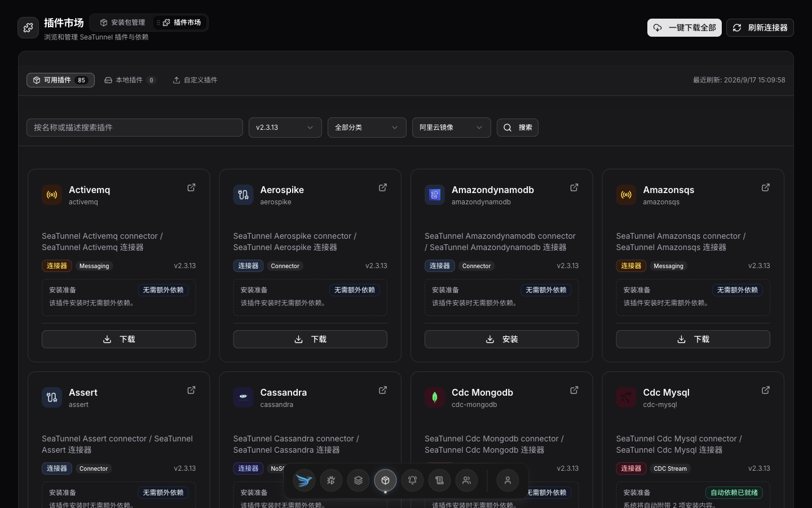Open the 阿里云镜像 mirror dropdown
The image size is (812, 508).
(452, 128)
